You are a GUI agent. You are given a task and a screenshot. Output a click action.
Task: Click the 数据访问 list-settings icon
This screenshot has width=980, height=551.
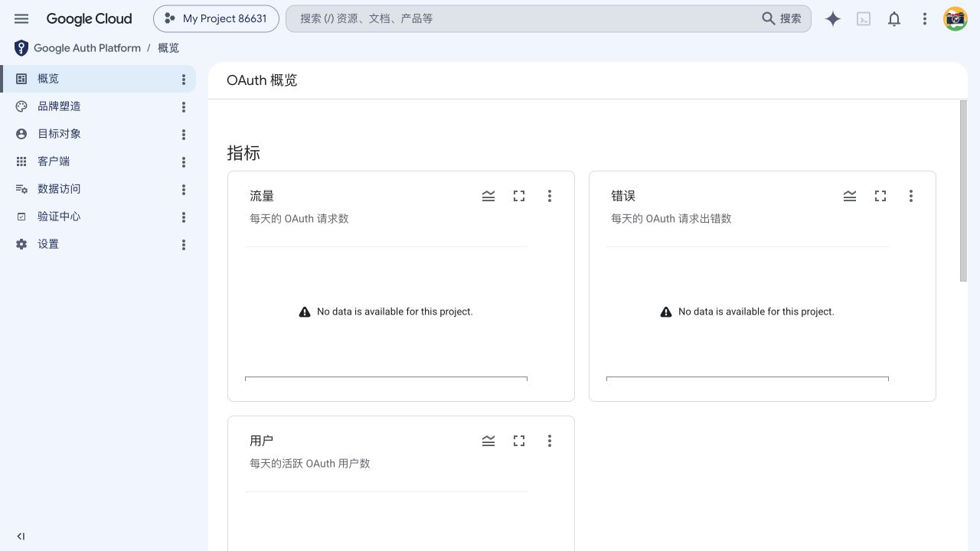(21, 189)
